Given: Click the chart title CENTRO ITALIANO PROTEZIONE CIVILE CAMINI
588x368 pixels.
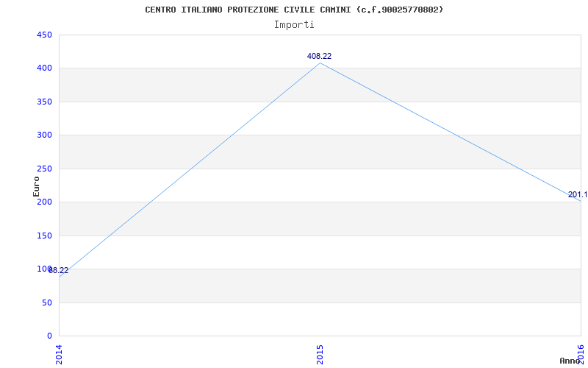Looking at the screenshot, I should (294, 10).
